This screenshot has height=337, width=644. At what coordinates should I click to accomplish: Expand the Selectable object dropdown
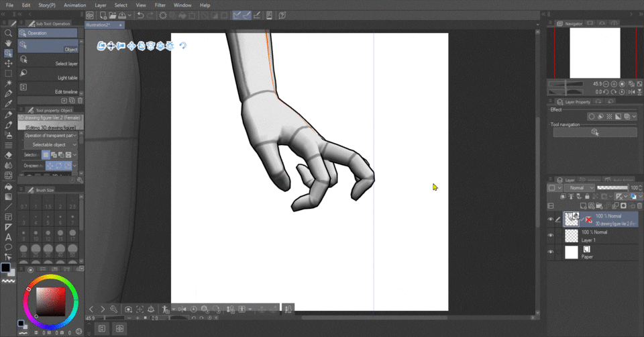(x=51, y=144)
